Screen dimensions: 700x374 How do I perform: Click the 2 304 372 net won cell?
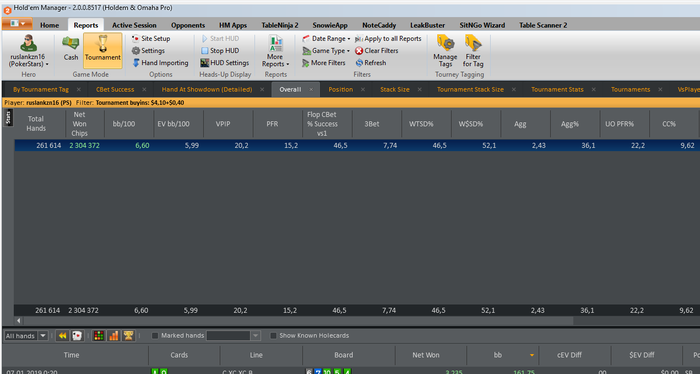[84, 145]
